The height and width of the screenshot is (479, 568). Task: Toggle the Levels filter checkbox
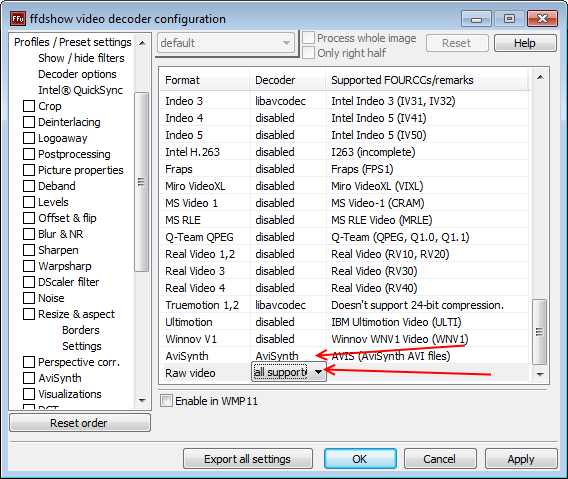(29, 202)
